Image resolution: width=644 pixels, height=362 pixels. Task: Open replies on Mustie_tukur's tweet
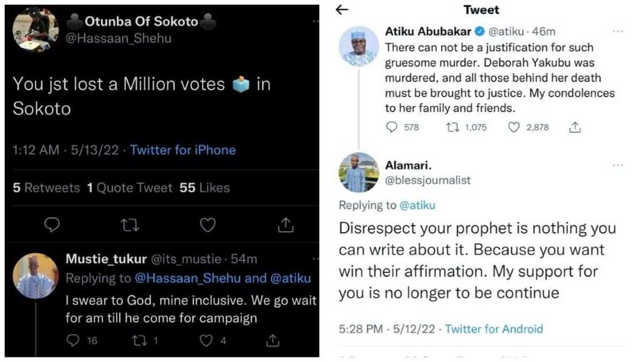point(72,341)
